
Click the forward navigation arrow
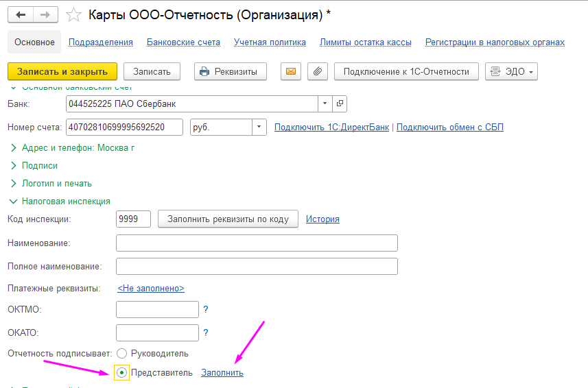pos(46,14)
